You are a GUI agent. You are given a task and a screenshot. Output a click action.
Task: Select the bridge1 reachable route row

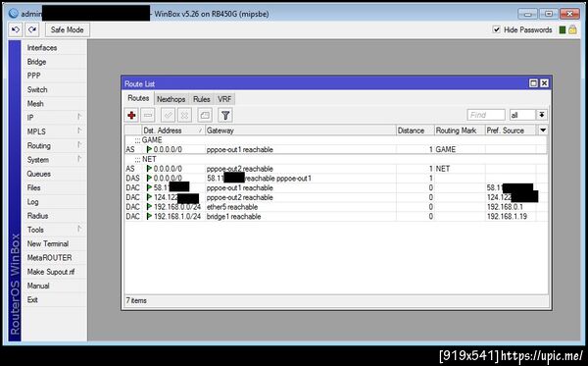point(335,217)
